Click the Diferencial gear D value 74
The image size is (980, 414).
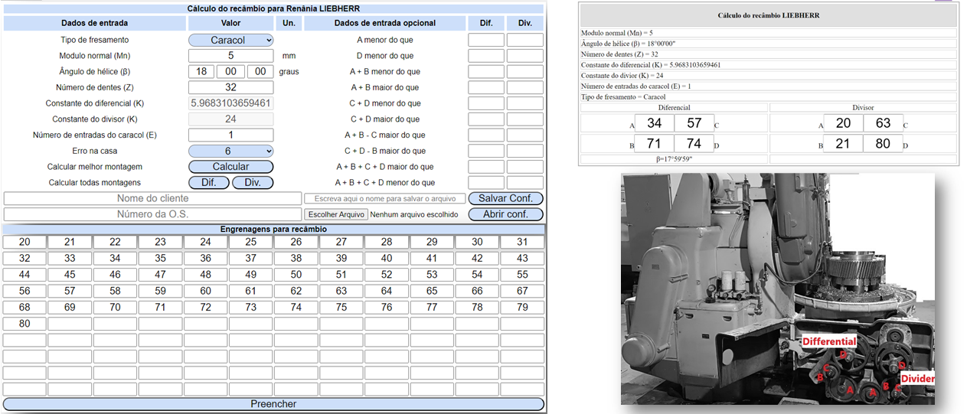click(x=694, y=143)
